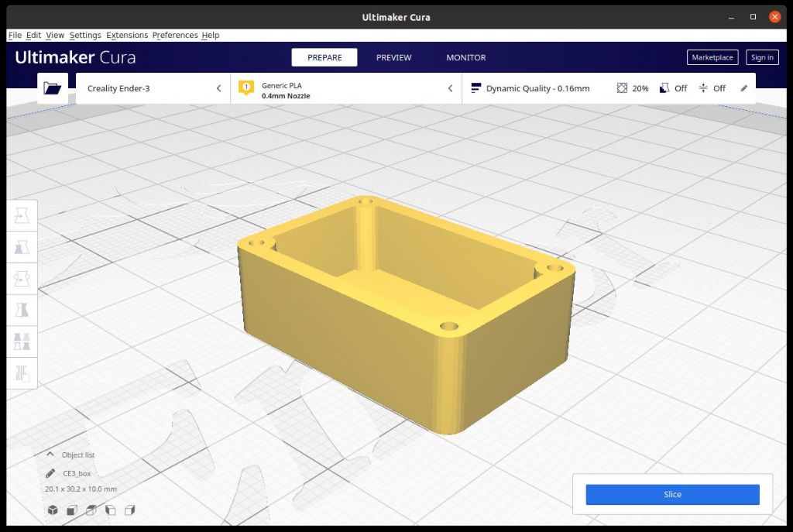Open file with the folder icon

pos(52,88)
